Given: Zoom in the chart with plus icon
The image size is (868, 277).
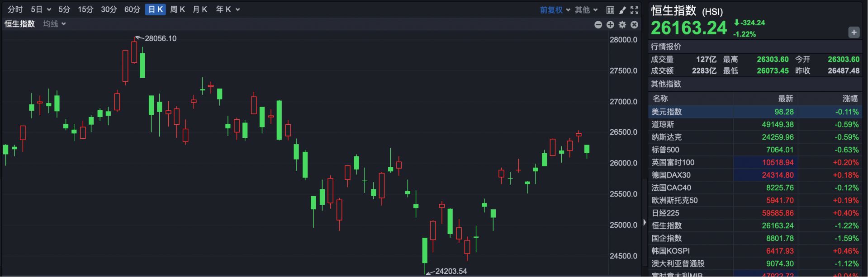Looking at the screenshot, I should click(x=610, y=25).
